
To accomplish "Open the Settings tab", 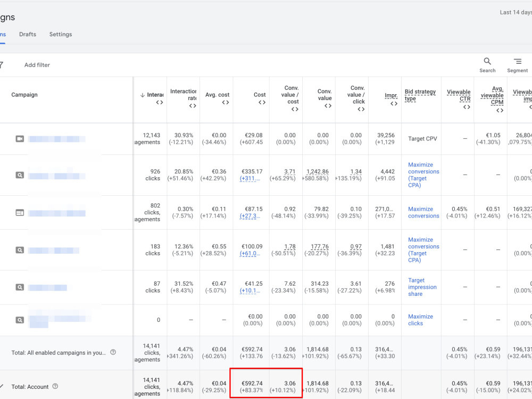I will 61,34.
